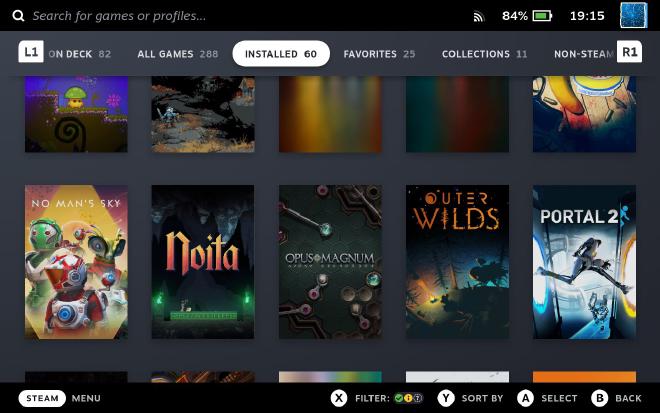Viewport: 660px width, 413px height.
Task: Open the Outer Wilds game tile
Action: click(457, 262)
